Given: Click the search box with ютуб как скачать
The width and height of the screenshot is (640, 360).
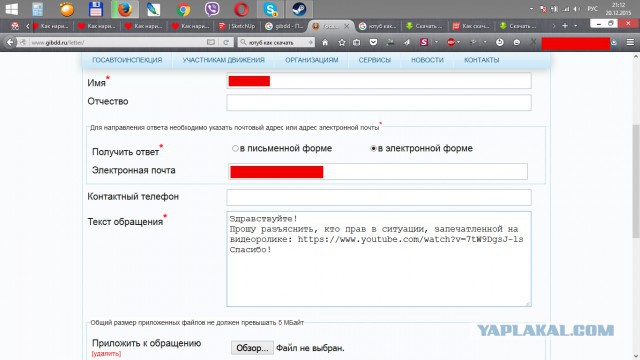Looking at the screenshot, I should tap(277, 42).
